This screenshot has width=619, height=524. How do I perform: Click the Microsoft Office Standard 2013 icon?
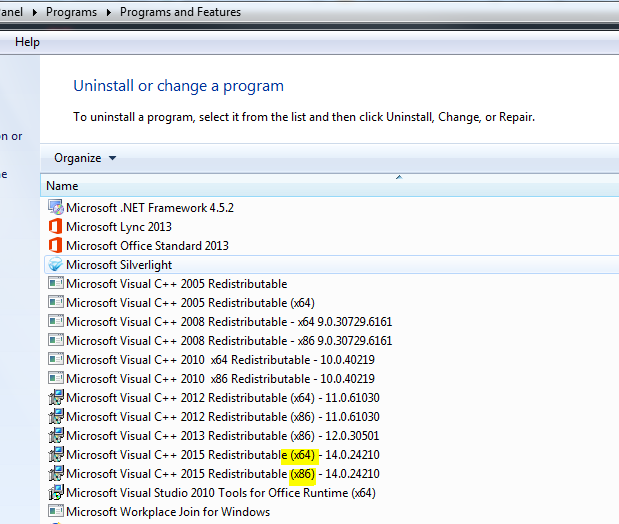point(56,245)
